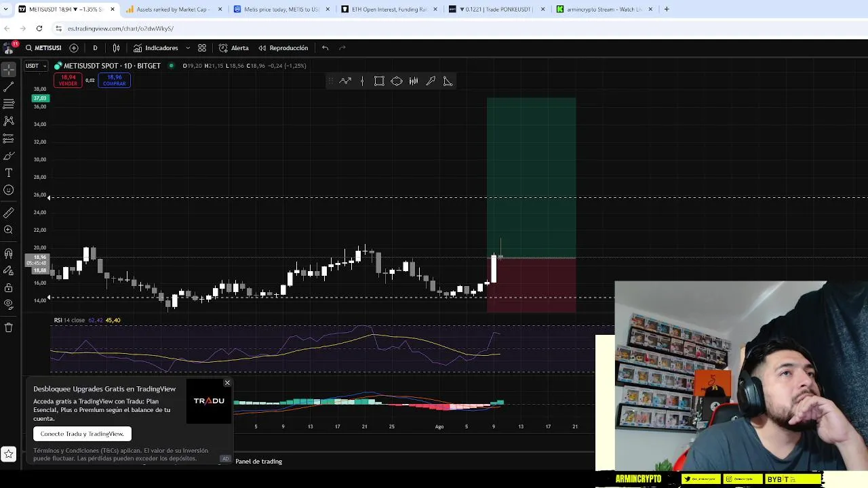The width and height of the screenshot is (868, 488).
Task: Open the chart patterns tool
Action: pos(9,121)
